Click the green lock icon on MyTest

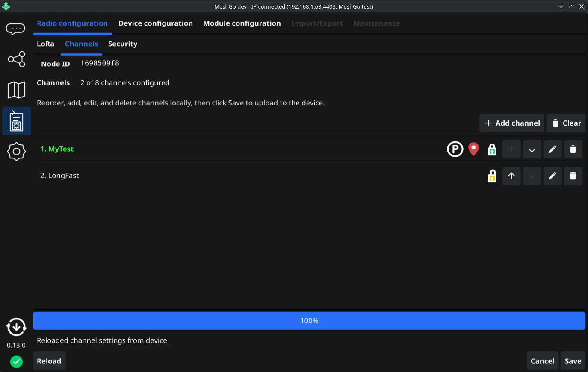pyautogui.click(x=492, y=149)
